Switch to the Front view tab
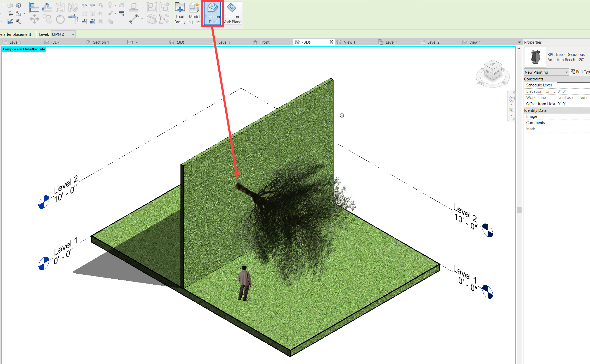This screenshot has height=364, width=590. click(265, 42)
